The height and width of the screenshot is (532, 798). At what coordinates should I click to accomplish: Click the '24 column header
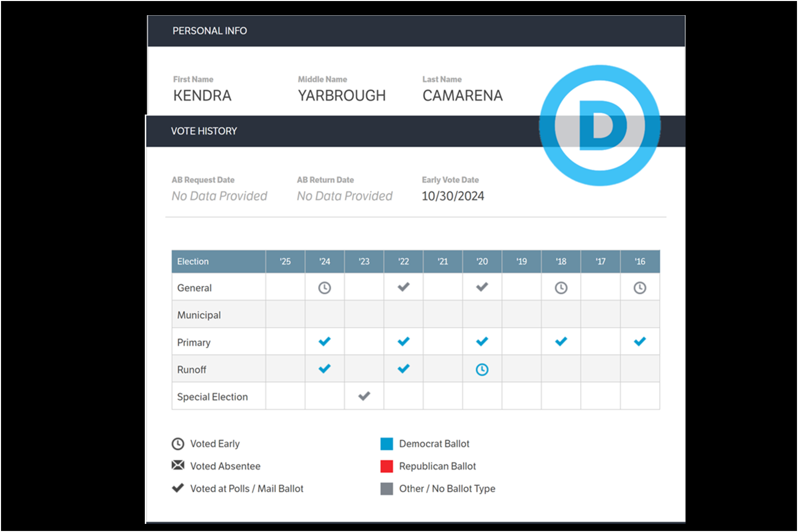pos(325,262)
